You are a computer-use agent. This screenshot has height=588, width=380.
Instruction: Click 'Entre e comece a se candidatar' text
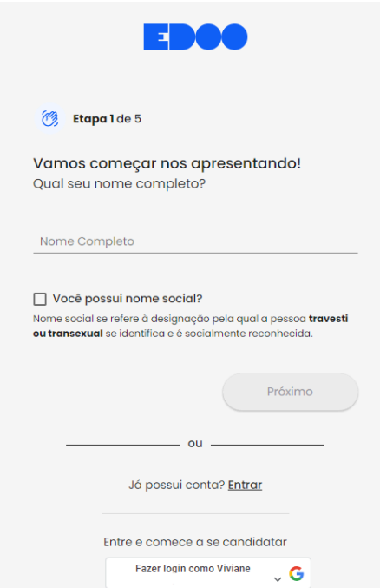195,542
